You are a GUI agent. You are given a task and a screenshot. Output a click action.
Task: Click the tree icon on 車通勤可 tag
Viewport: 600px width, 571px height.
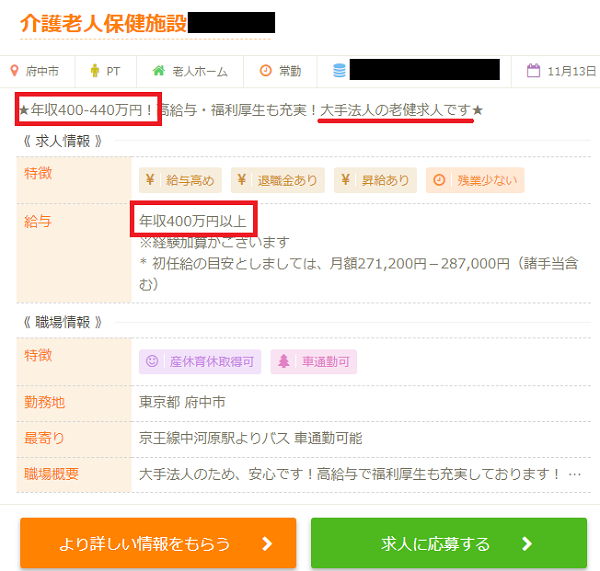[x=284, y=362]
